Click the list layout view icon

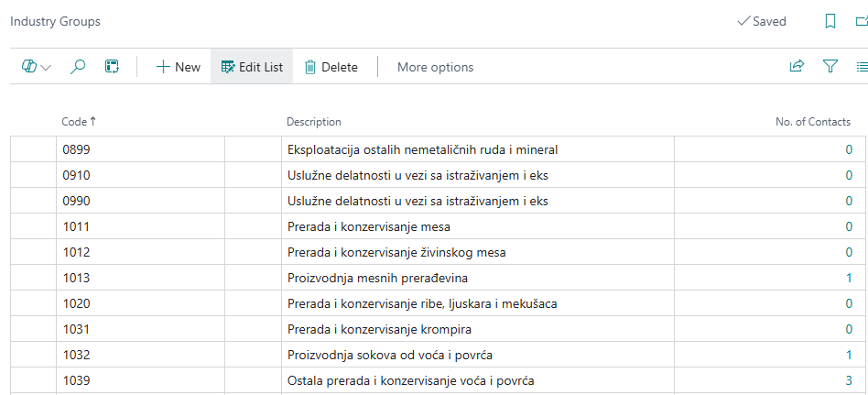861,66
